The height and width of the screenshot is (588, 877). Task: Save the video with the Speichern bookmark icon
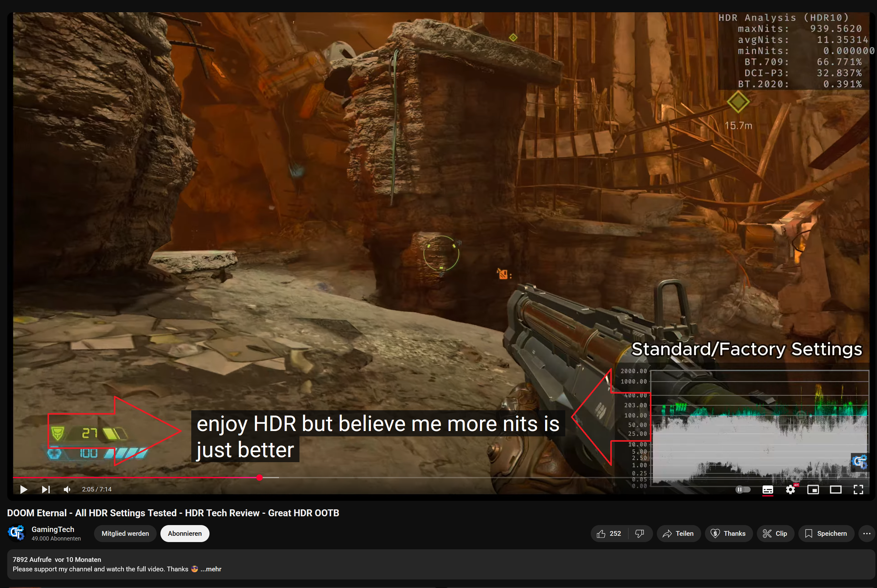[826, 533]
